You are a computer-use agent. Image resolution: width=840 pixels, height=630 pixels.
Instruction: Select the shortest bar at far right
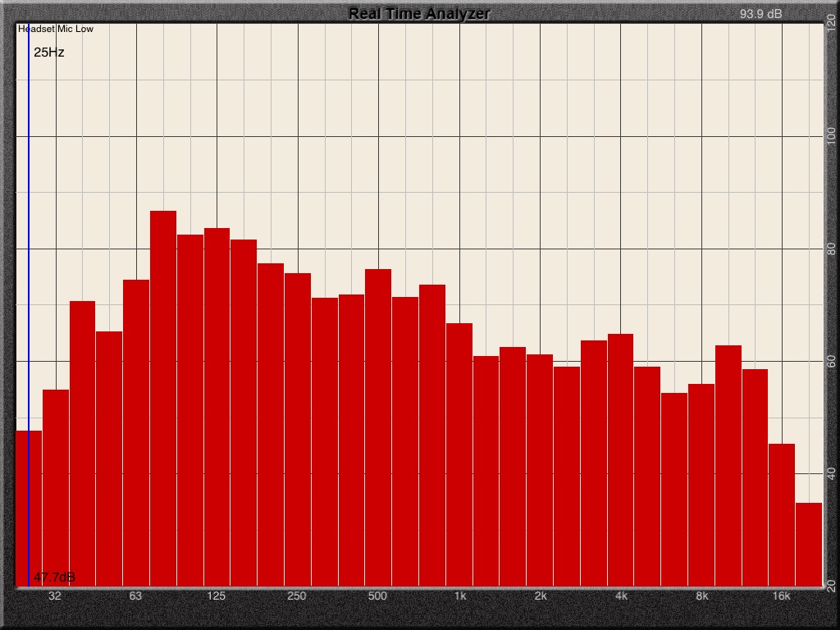809,544
